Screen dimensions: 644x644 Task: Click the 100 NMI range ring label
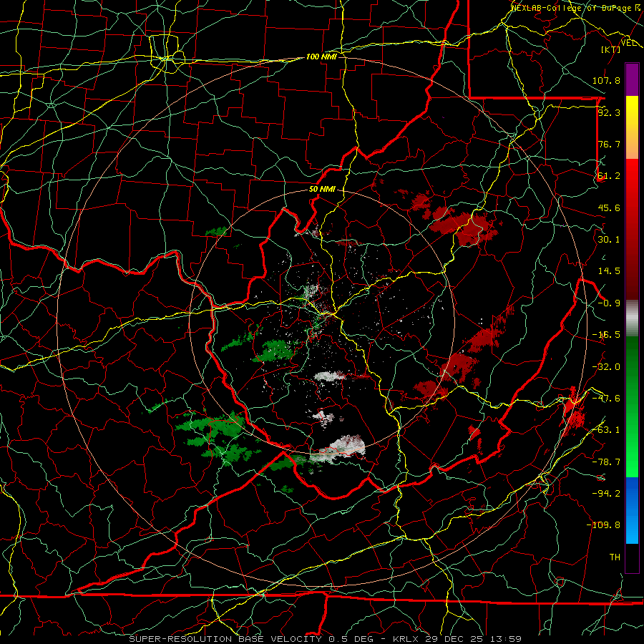tap(321, 57)
